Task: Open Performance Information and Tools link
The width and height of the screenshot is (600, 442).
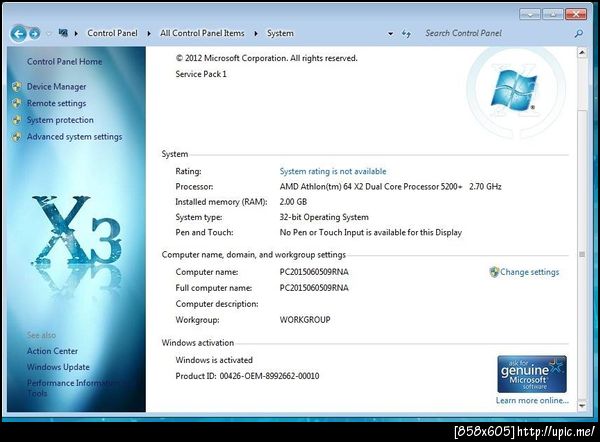Action: click(72, 388)
